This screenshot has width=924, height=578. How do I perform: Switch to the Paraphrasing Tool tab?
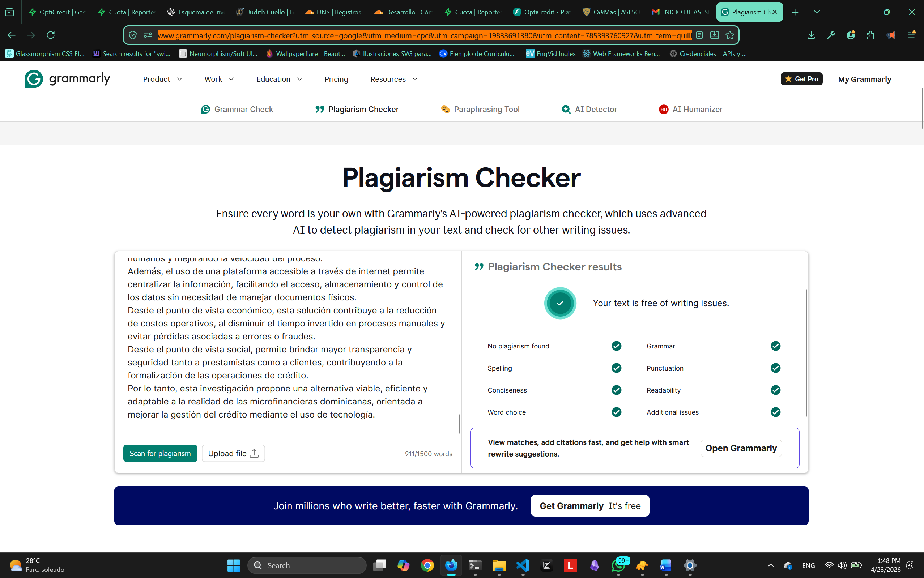coord(480,109)
